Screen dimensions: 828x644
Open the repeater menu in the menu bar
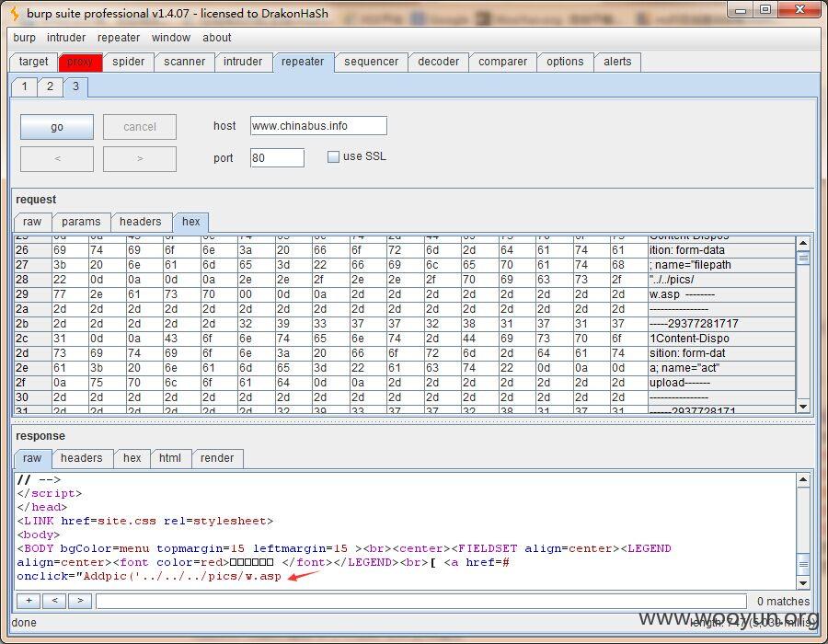119,38
